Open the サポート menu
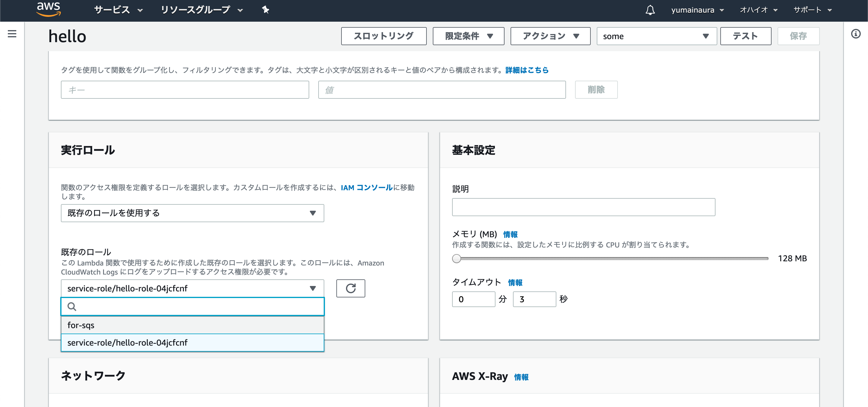 point(813,10)
